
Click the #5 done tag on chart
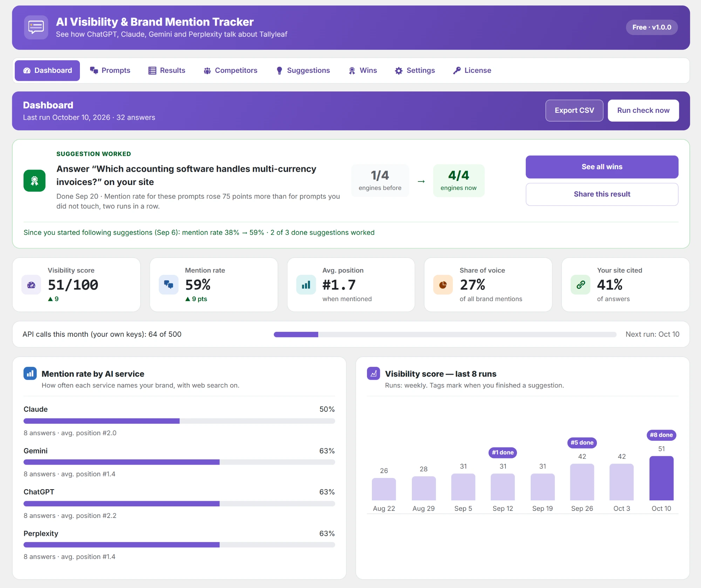[582, 443]
